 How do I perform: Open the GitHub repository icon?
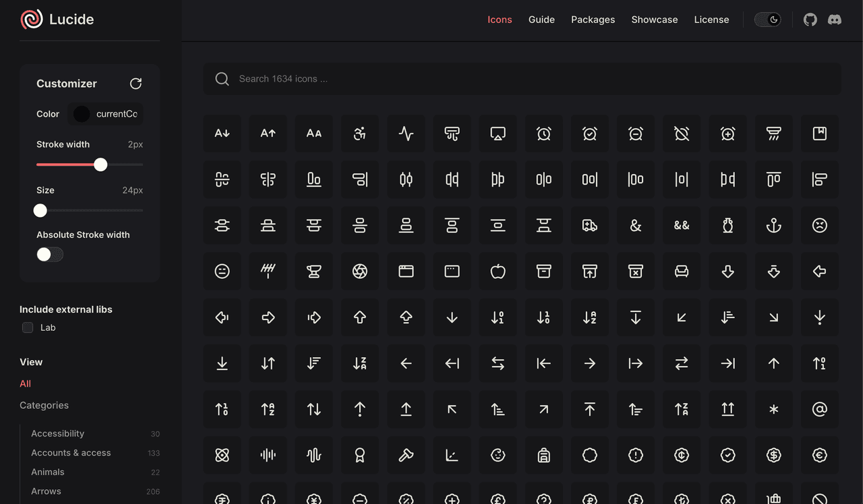(810, 20)
